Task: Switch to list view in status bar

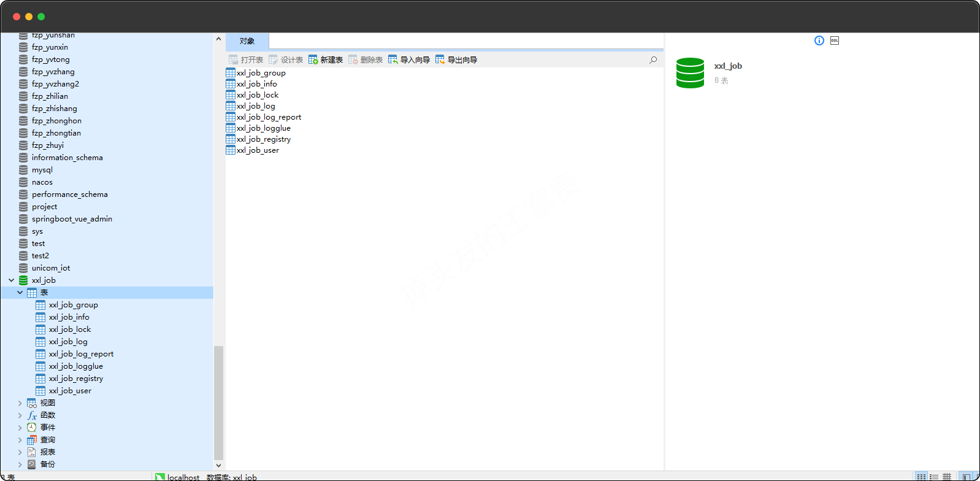Action: coord(934,477)
